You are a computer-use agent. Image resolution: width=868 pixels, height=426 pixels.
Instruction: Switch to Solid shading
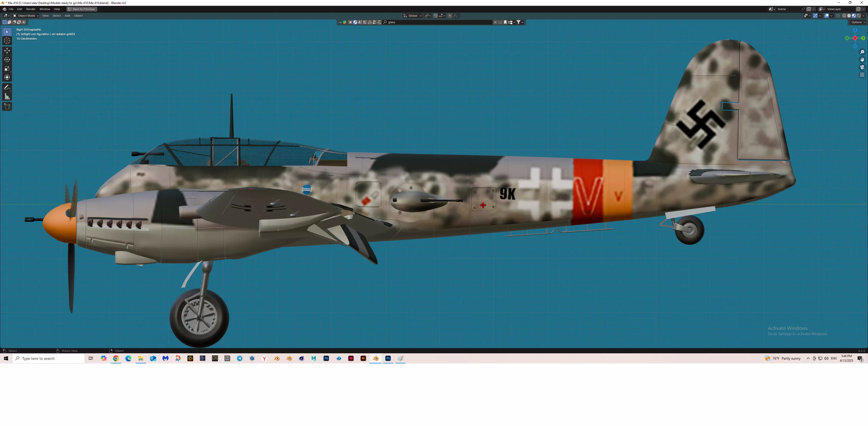pyautogui.click(x=849, y=15)
